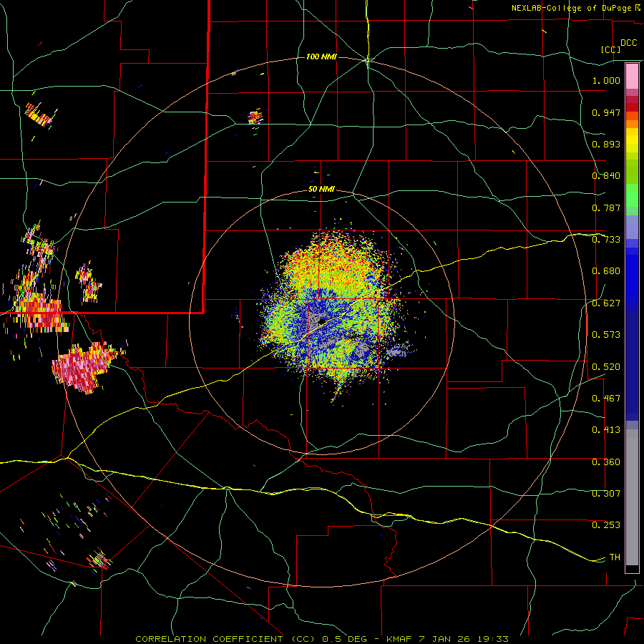644x644 pixels.
Task: Pick the 0.413 scale label
Action: click(606, 430)
